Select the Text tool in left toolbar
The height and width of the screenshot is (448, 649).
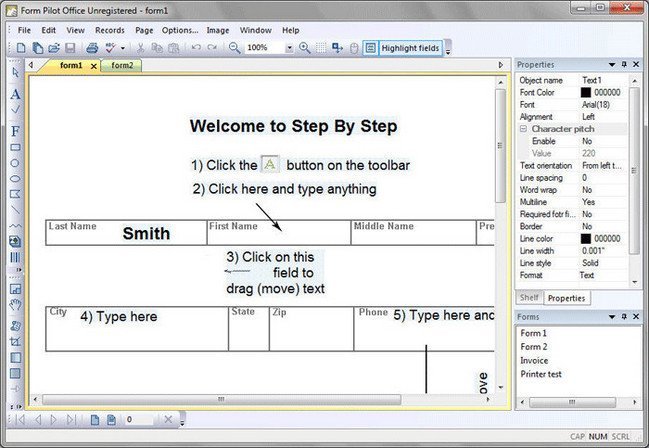pos(15,94)
